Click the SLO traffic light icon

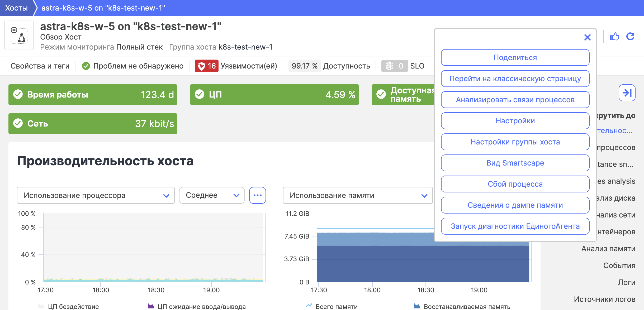coord(389,66)
